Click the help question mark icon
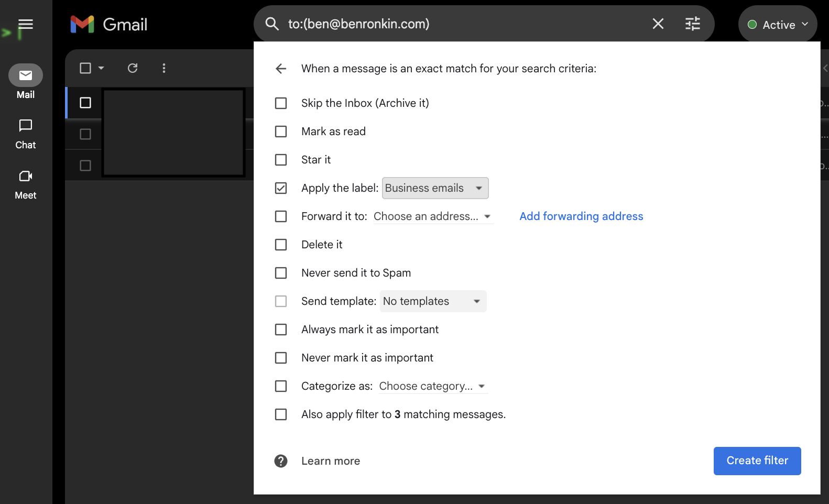The height and width of the screenshot is (504, 829). pyautogui.click(x=281, y=461)
